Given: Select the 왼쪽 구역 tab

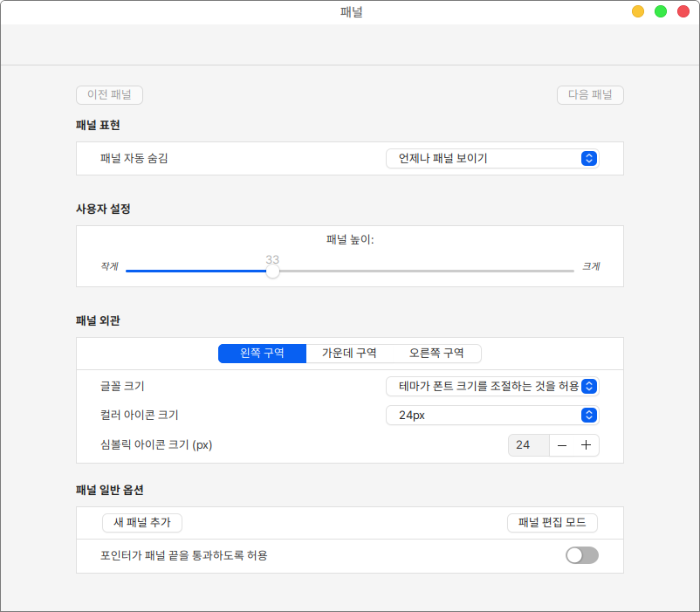Looking at the screenshot, I should point(263,354).
